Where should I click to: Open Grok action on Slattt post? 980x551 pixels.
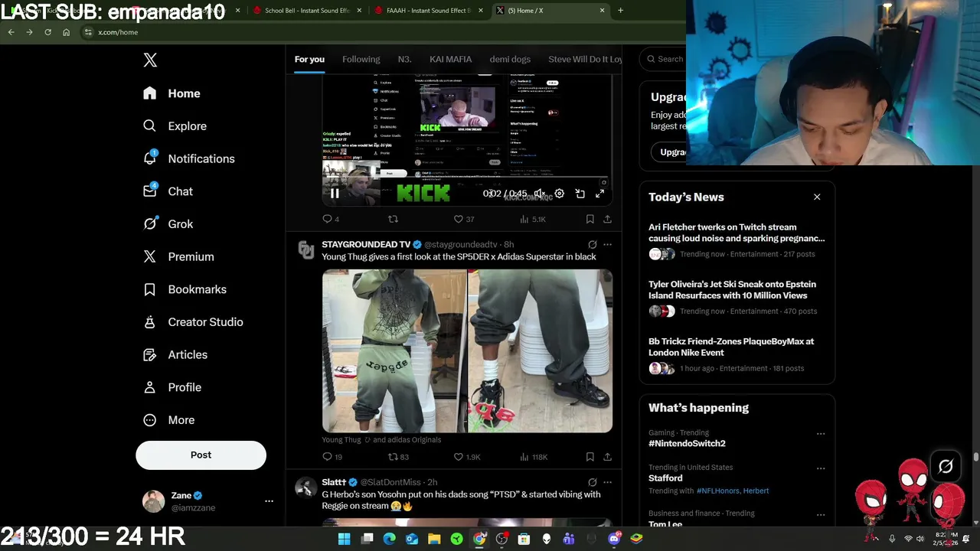(592, 482)
